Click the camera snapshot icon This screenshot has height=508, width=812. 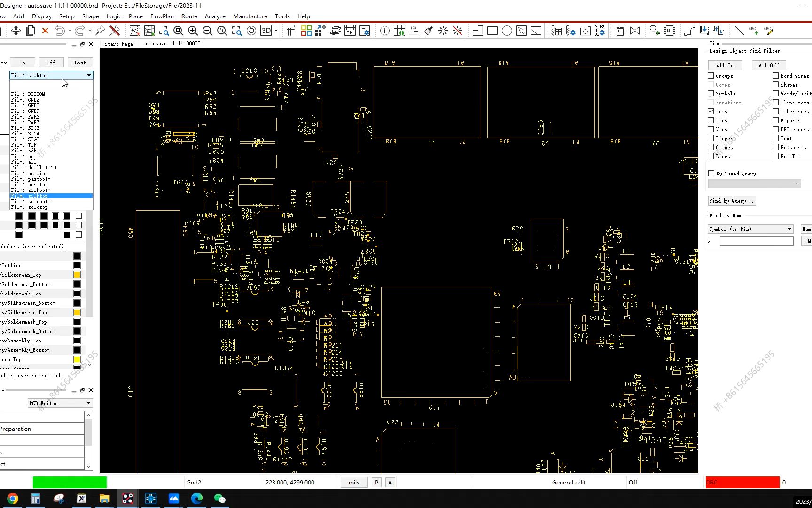point(586,31)
